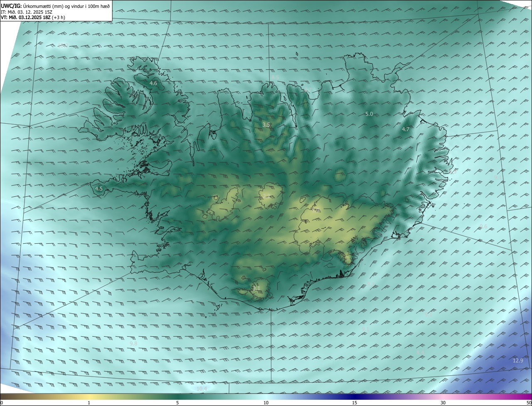Click the faint 8.4 value over the sea
The width and height of the screenshot is (532, 406).
(x=421, y=352)
